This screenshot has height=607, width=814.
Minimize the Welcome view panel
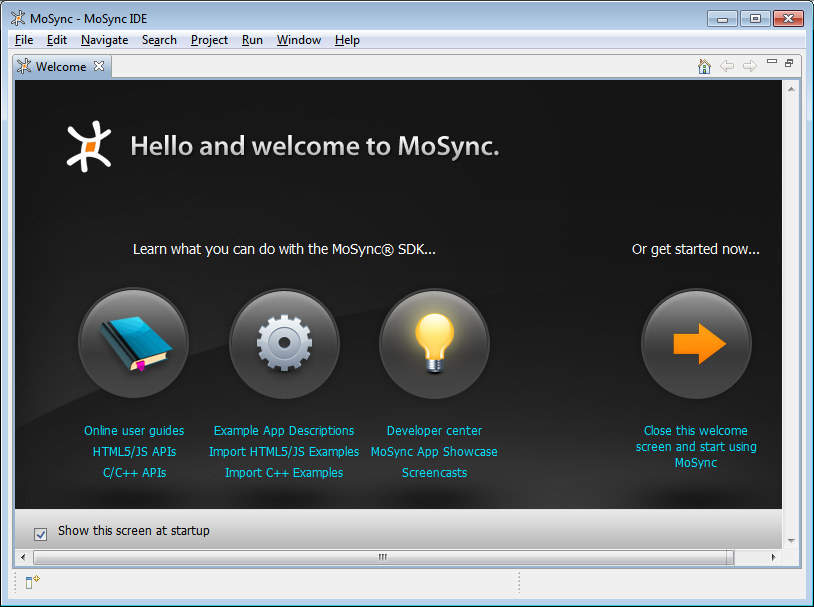click(x=772, y=62)
